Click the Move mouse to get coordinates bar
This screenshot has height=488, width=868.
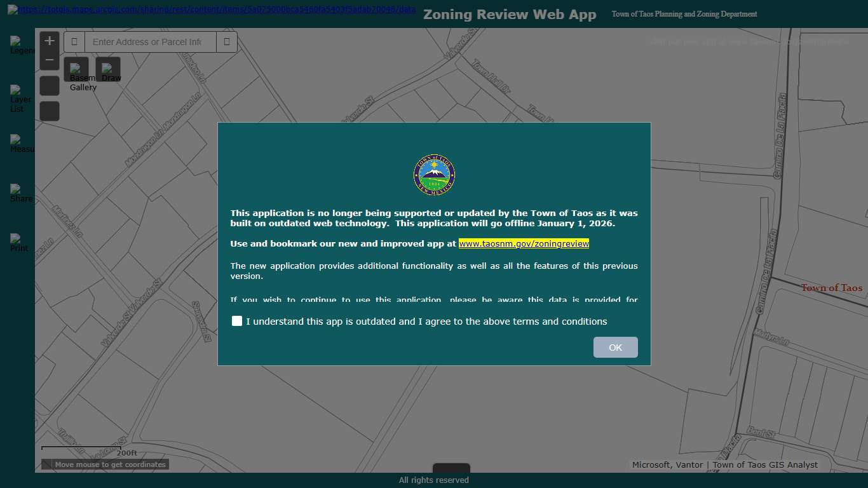point(105,464)
